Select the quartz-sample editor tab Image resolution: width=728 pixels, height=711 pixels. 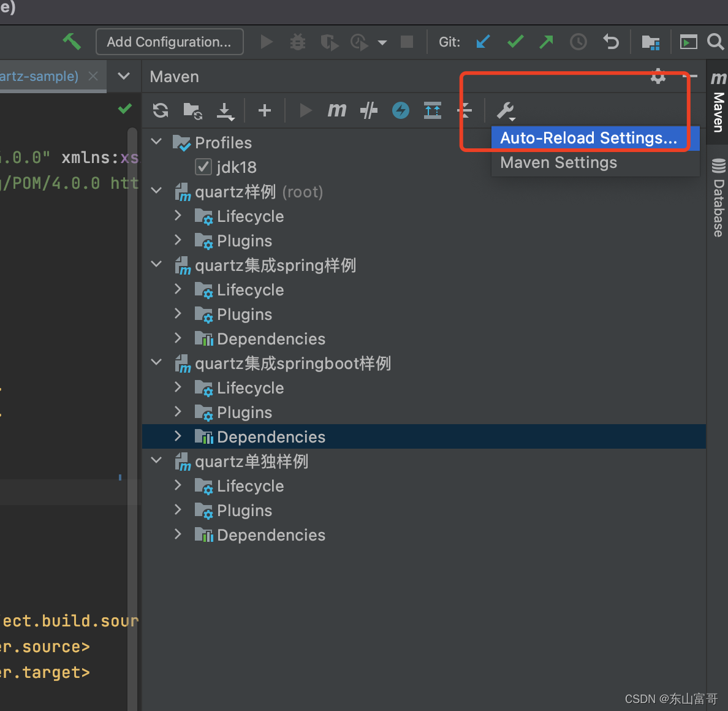click(39, 76)
